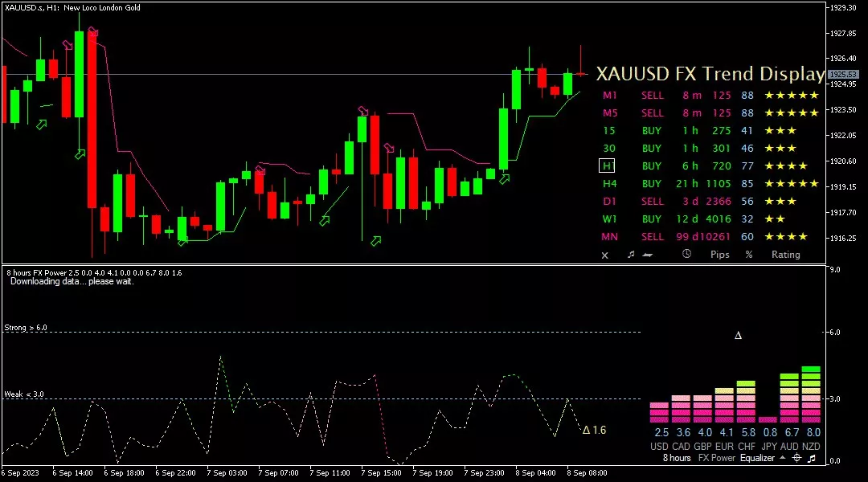Click the 6 Sep 14:00 time axis label

tap(72, 473)
